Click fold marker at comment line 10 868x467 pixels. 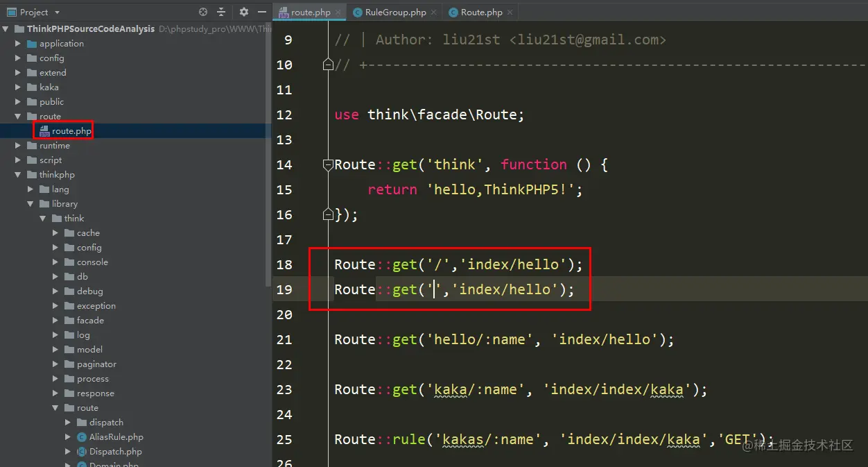tap(328, 65)
